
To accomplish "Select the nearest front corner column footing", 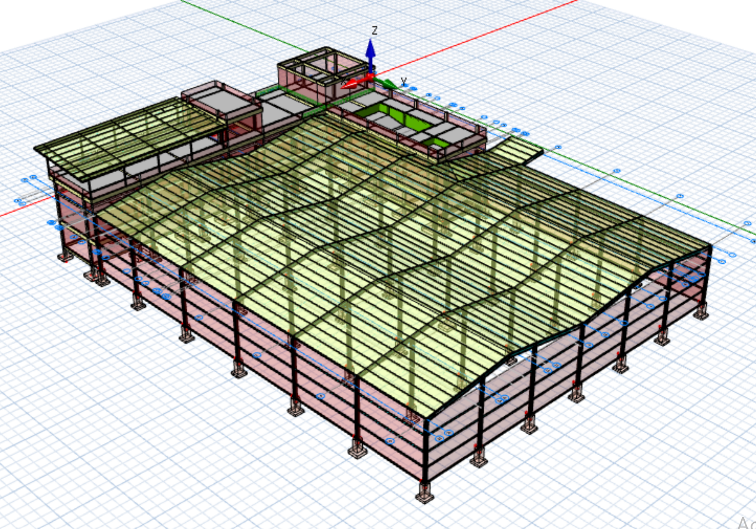I will pos(423,493).
